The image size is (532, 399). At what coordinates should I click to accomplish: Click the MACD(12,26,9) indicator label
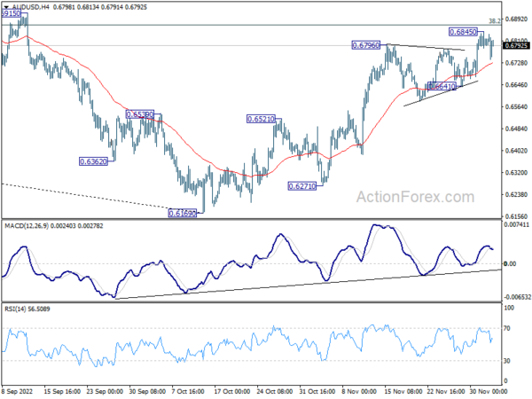(27, 226)
